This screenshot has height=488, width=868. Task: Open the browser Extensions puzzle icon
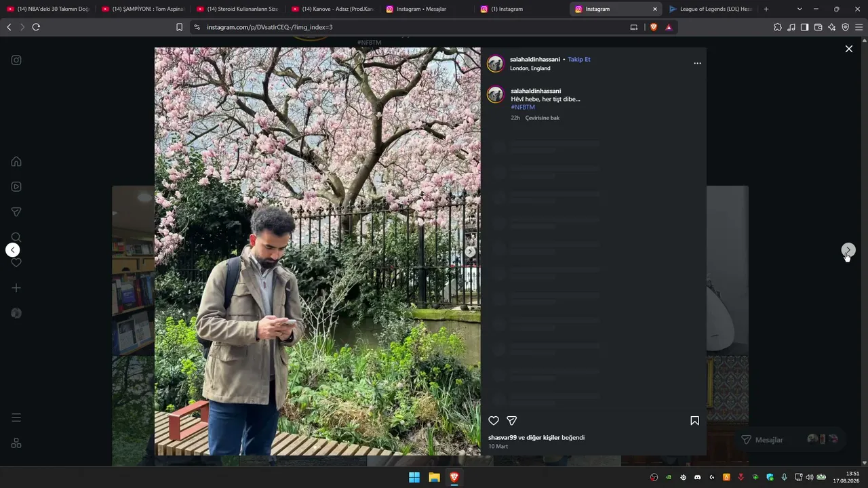point(778,27)
